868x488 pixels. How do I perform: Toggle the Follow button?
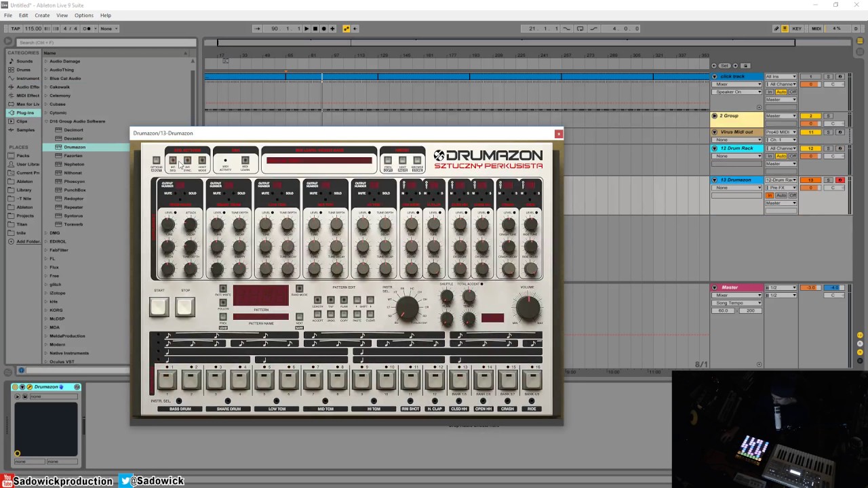pos(222,303)
